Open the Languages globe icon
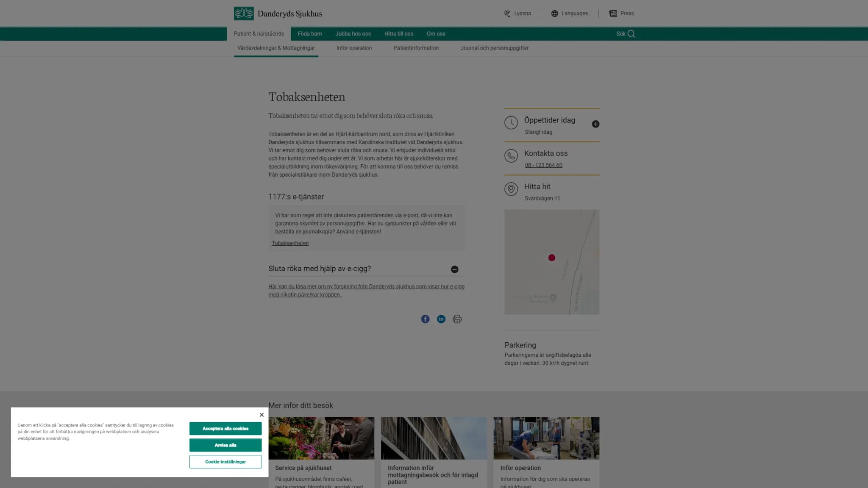This screenshot has width=868, height=488. pyautogui.click(x=554, y=14)
